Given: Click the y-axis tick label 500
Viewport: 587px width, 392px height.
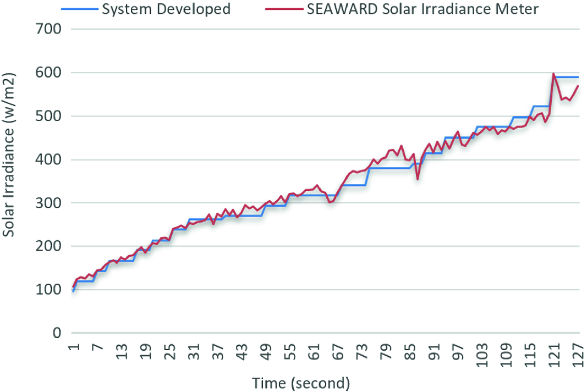Looking at the screenshot, I should tap(48, 115).
